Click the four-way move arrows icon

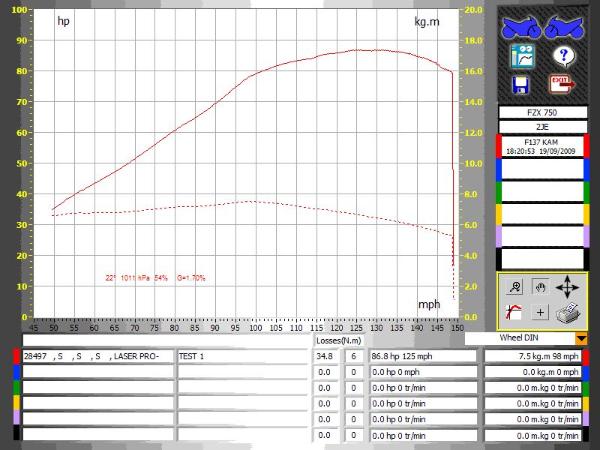[x=568, y=286]
